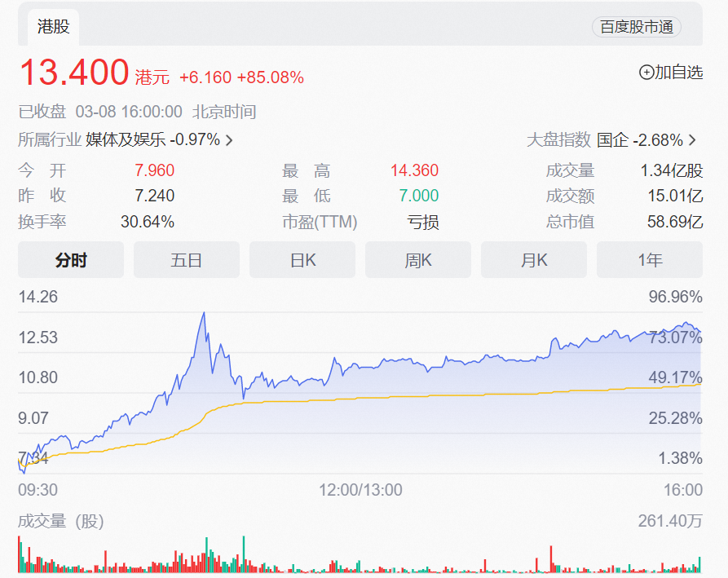Expand chevron beside 媒体及娱乐 -0.97%

pyautogui.click(x=229, y=140)
